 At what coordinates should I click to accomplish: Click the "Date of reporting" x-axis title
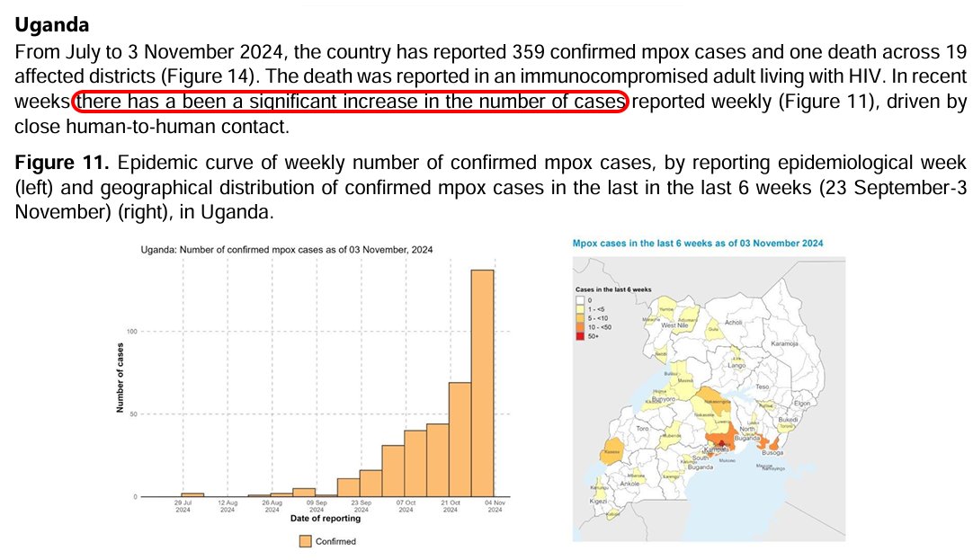[x=326, y=519]
